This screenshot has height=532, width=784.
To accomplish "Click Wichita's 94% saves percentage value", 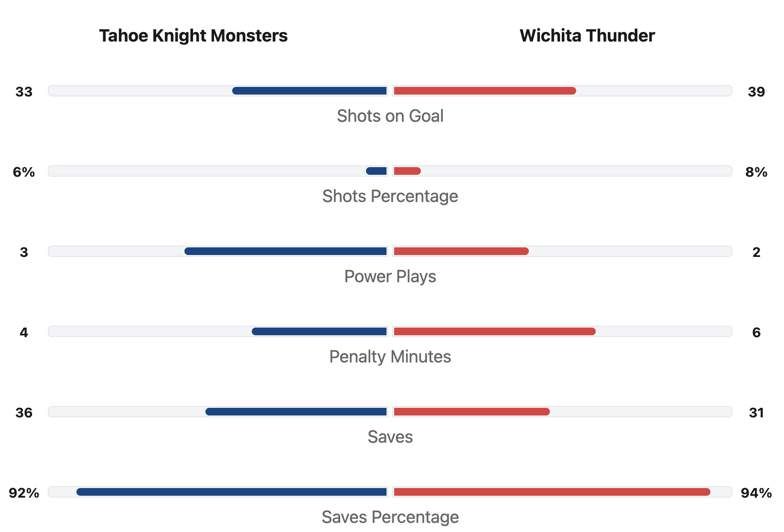I will (x=756, y=493).
